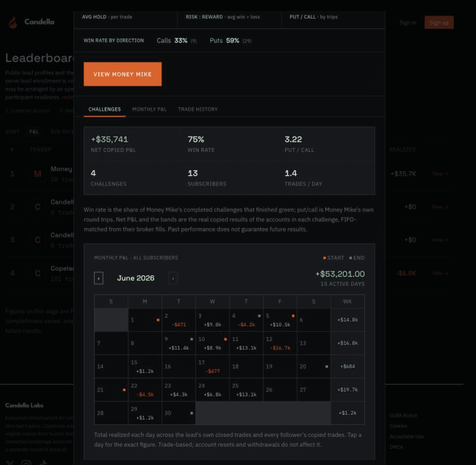
Task: Click June 24 cell with +$6.8k
Action: 212,390
